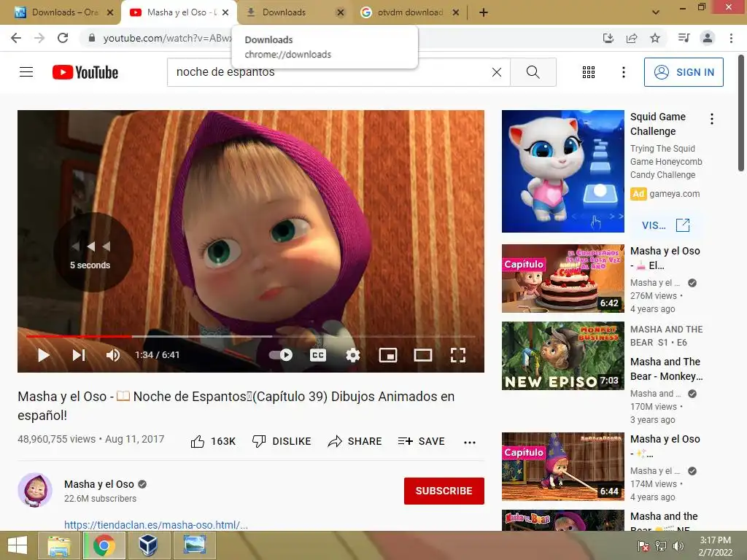Like the video with thumbs up
The height and width of the screenshot is (560, 747).
click(x=213, y=441)
